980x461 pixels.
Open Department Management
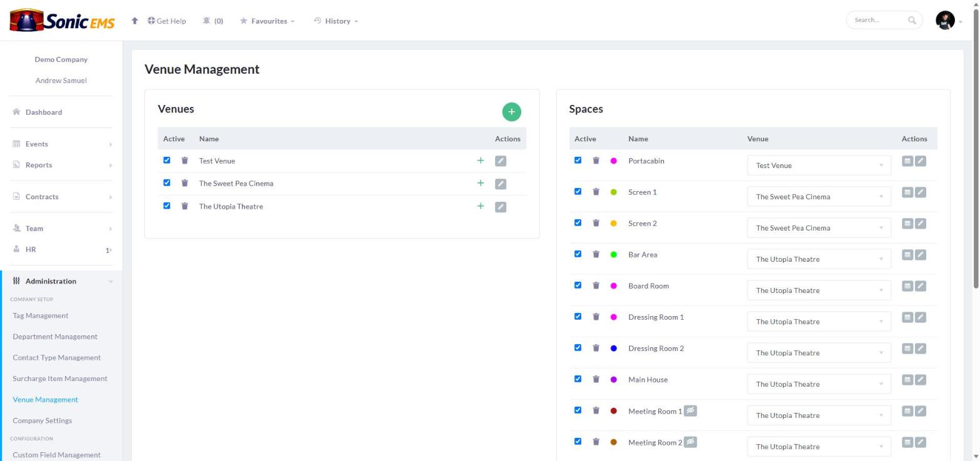tap(55, 337)
